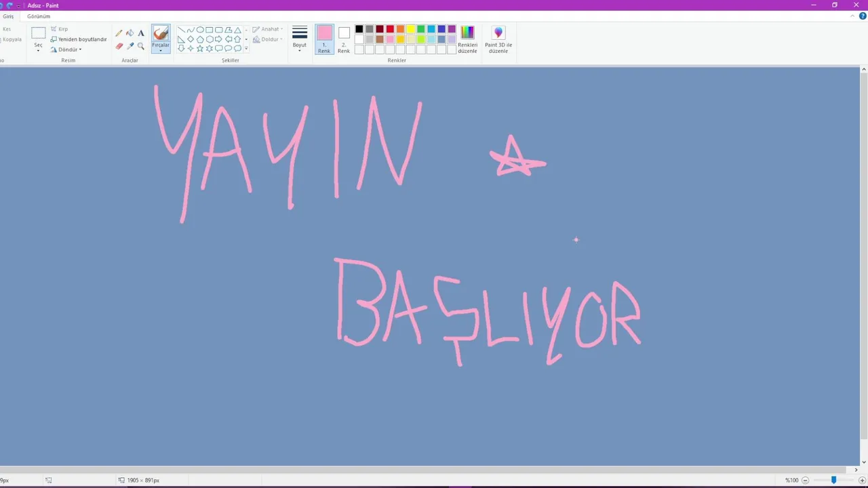This screenshot has height=488, width=868.
Task: Adjust the zoom slider handle
Action: click(x=833, y=480)
